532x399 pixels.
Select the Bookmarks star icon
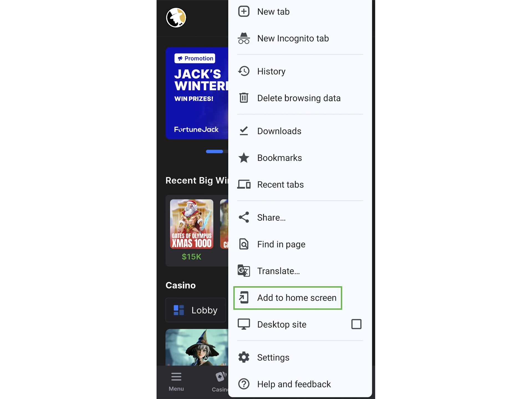pos(244,158)
